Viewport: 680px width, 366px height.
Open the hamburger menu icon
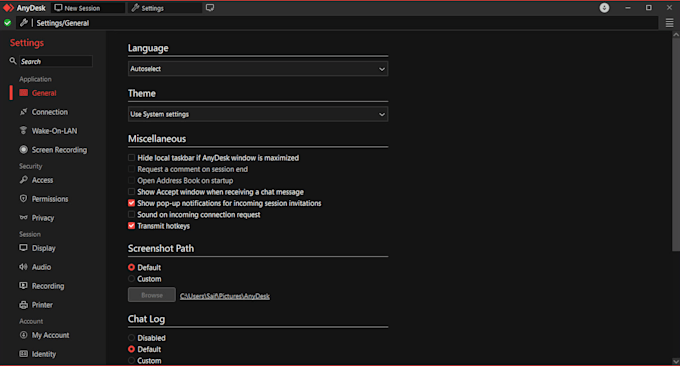[x=670, y=23]
